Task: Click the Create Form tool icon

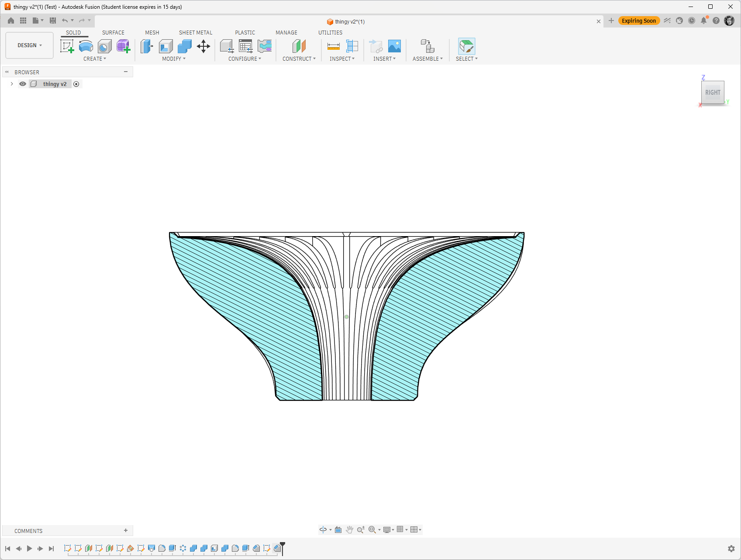Action: point(124,46)
